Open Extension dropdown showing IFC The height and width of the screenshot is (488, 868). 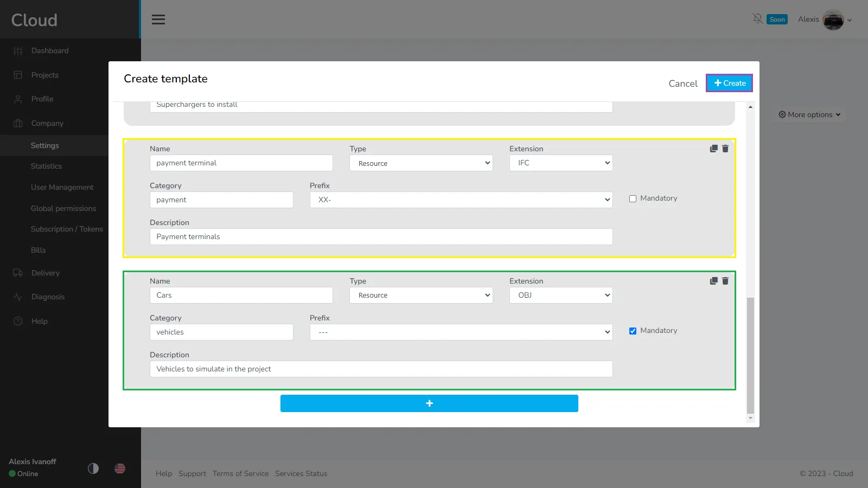(x=561, y=163)
